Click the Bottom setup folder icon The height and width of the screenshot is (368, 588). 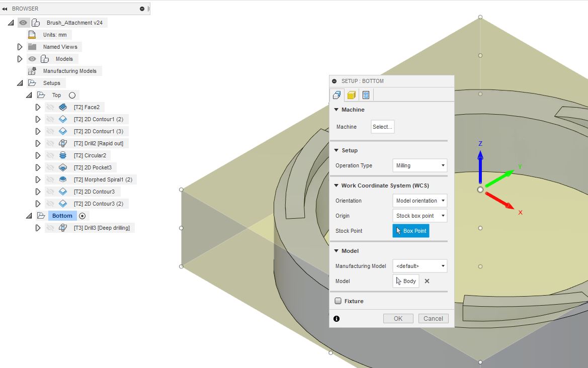(41, 216)
